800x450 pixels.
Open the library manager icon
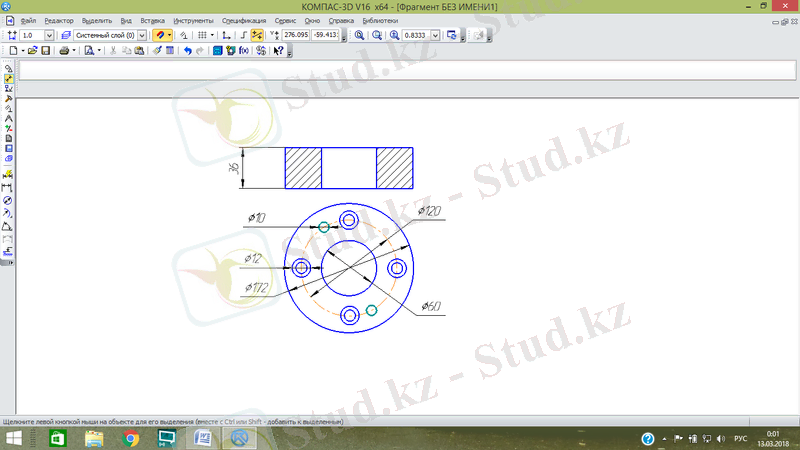[x=217, y=51]
